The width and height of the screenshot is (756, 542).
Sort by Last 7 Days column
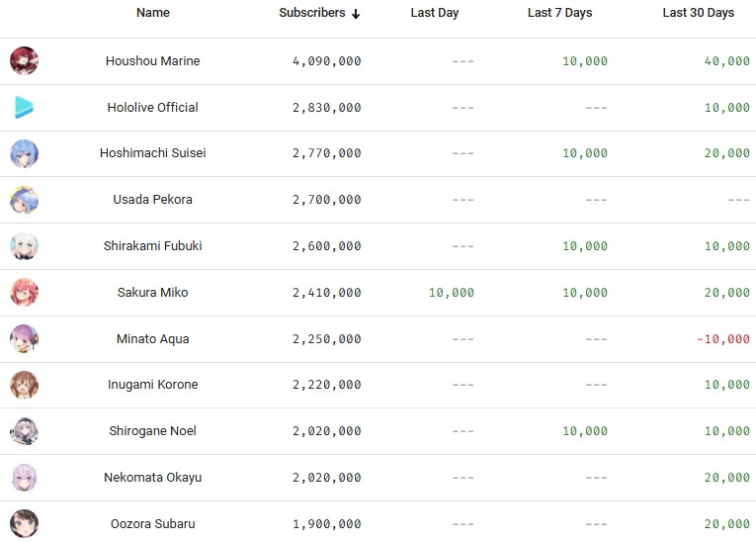559,13
